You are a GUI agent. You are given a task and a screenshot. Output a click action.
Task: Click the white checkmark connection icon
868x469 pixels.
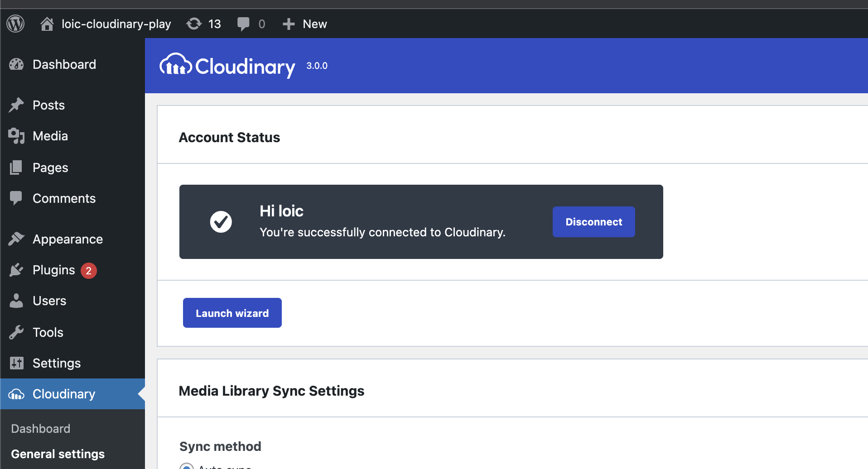coord(221,222)
